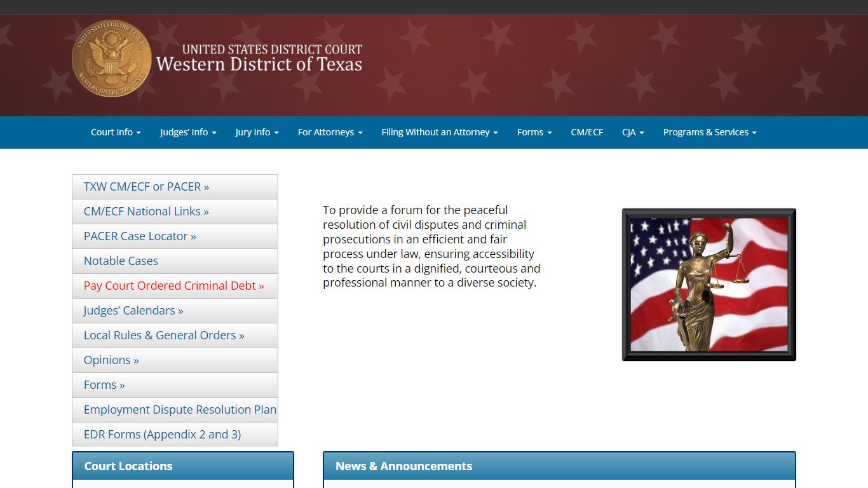Open the CJA dropdown menu
The image size is (868, 488).
[633, 132]
